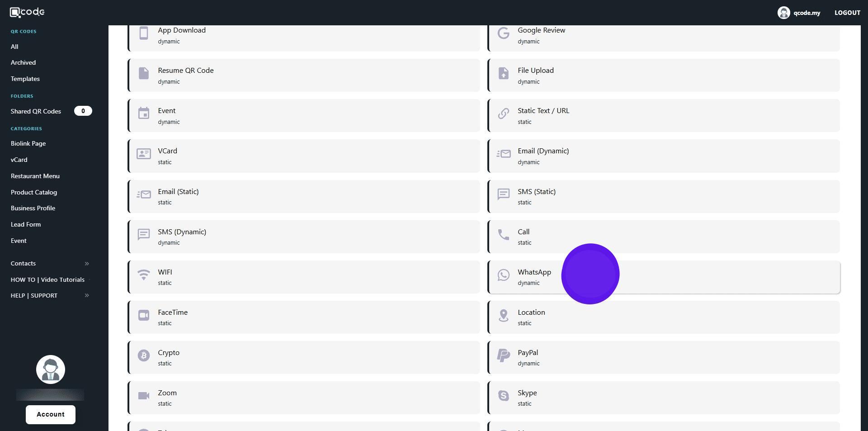Click the VCard contact card icon
The height and width of the screenshot is (431, 868).
click(144, 154)
